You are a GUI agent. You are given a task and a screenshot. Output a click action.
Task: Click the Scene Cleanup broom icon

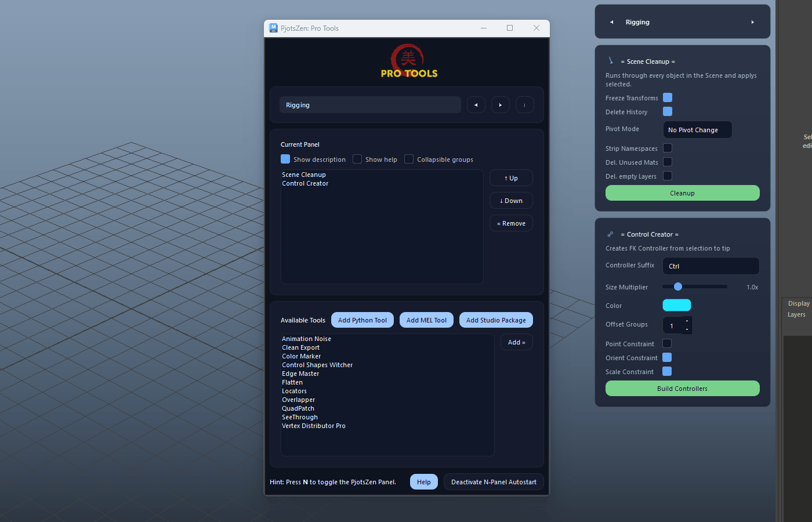610,61
